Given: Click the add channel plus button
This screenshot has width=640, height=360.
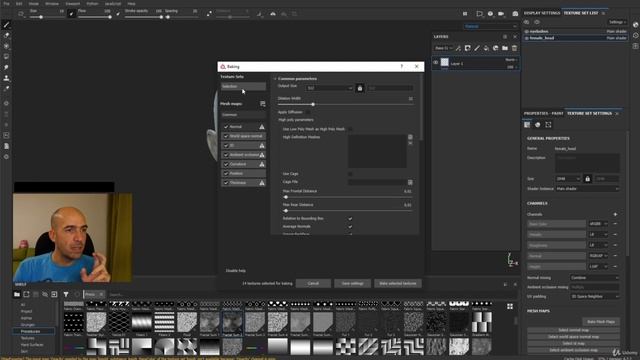Looking at the screenshot, I should 615,214.
